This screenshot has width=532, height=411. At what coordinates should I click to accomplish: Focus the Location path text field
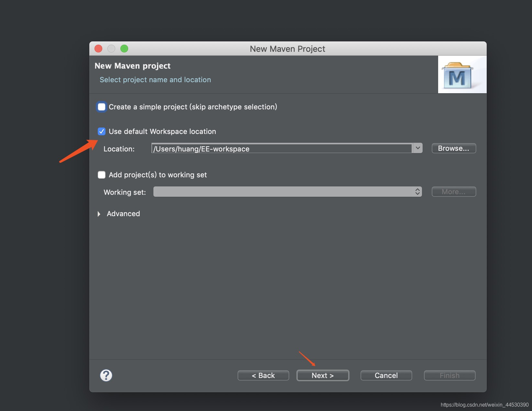click(x=282, y=149)
